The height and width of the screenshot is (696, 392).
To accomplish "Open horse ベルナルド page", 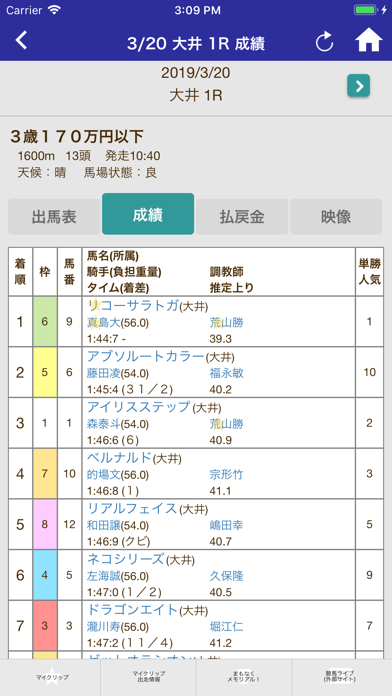I will click(120, 458).
